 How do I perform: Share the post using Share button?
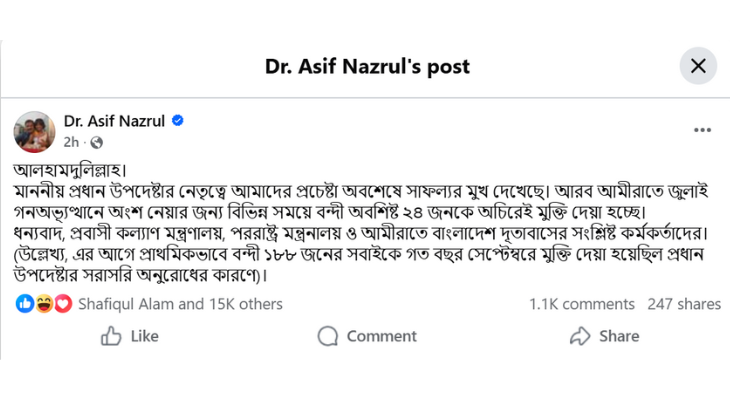click(604, 336)
